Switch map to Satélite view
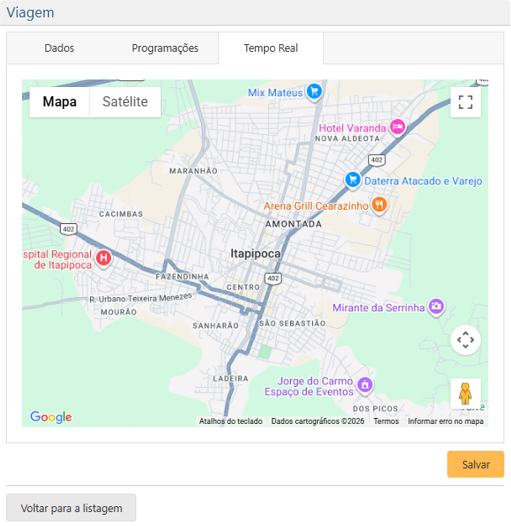This screenshot has width=511, height=526. point(125,102)
